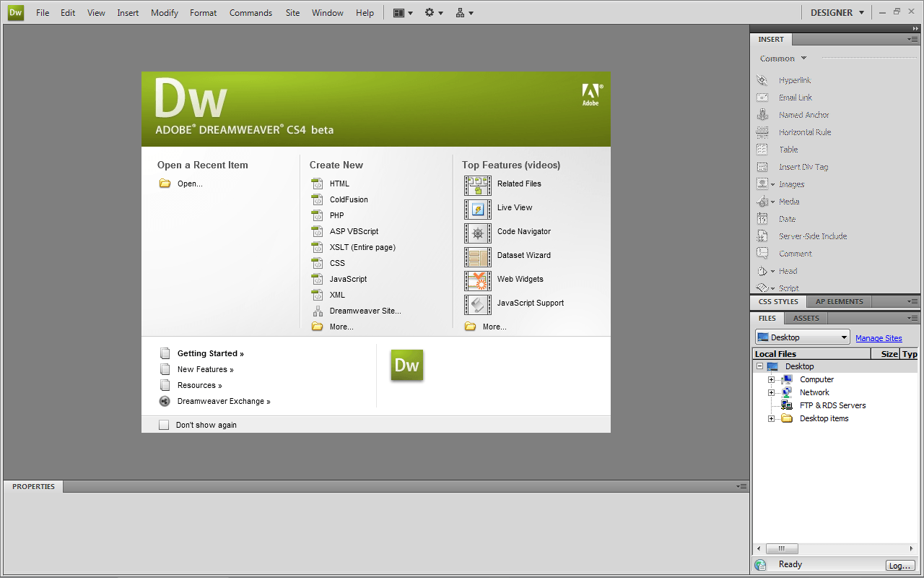
Task: Click the Files panel horizontal scrollbar thumb
Action: [782, 549]
